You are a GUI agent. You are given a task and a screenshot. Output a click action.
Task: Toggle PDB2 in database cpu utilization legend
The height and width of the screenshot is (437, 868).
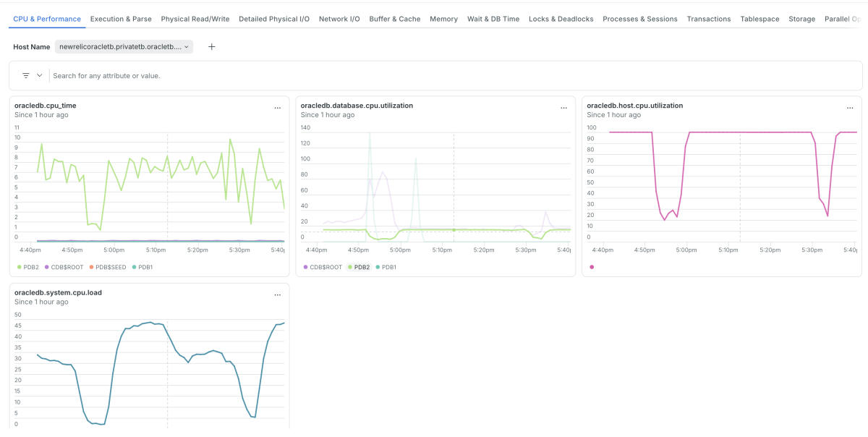pyautogui.click(x=359, y=267)
